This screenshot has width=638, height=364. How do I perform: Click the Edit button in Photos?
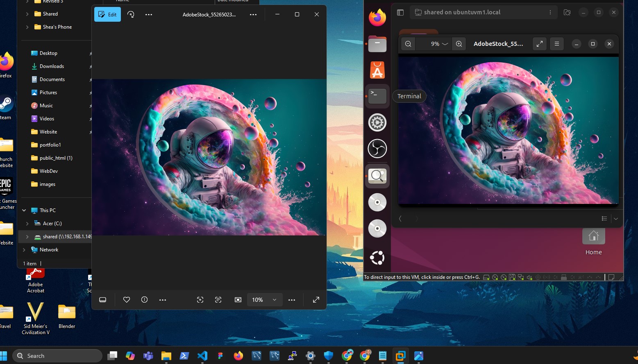[107, 14]
